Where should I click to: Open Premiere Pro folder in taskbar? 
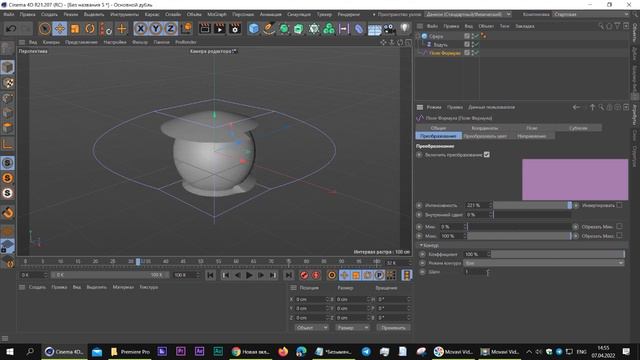point(131,351)
